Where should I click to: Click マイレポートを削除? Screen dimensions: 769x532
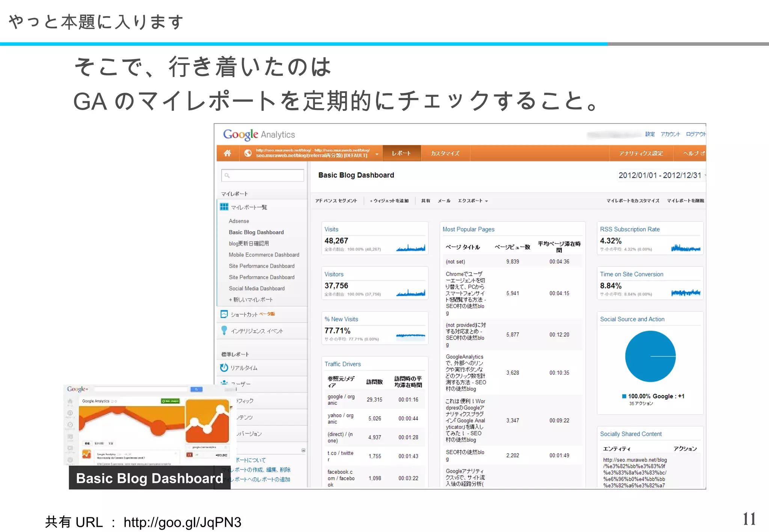point(686,201)
